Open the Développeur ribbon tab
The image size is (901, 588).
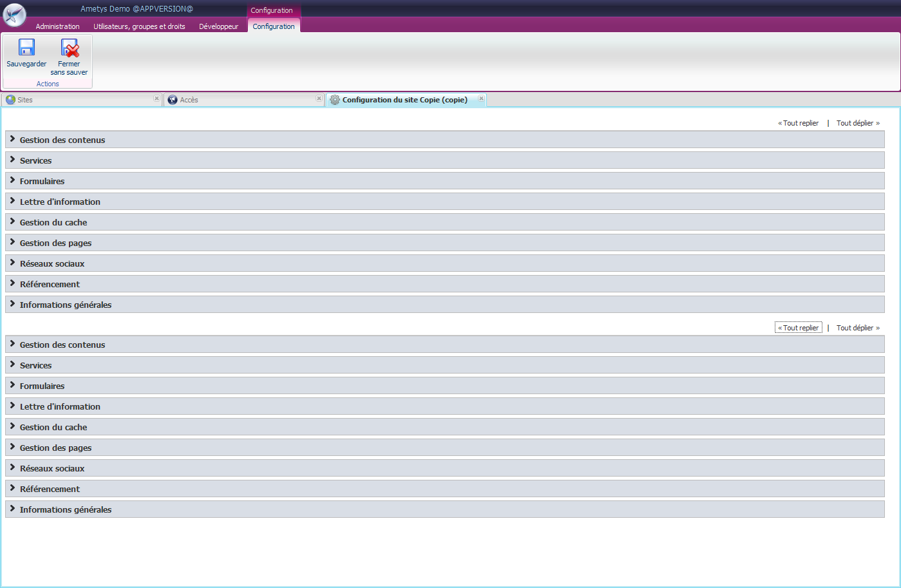tap(218, 26)
